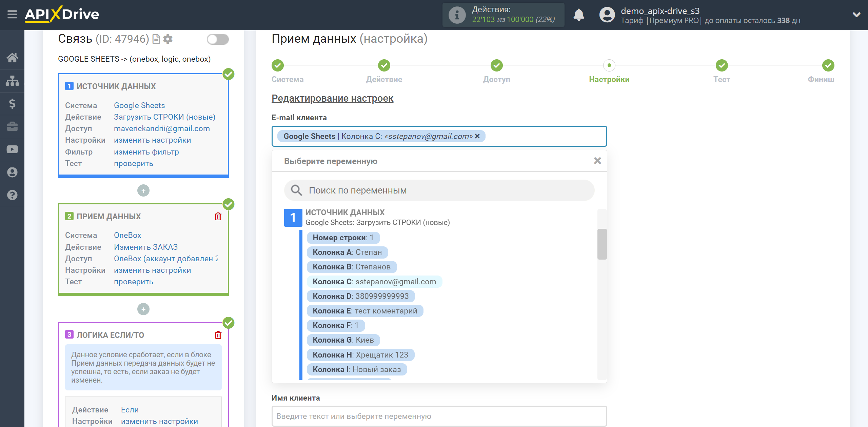Select variable Колонка B: Степанов
868x427 pixels.
(352, 267)
